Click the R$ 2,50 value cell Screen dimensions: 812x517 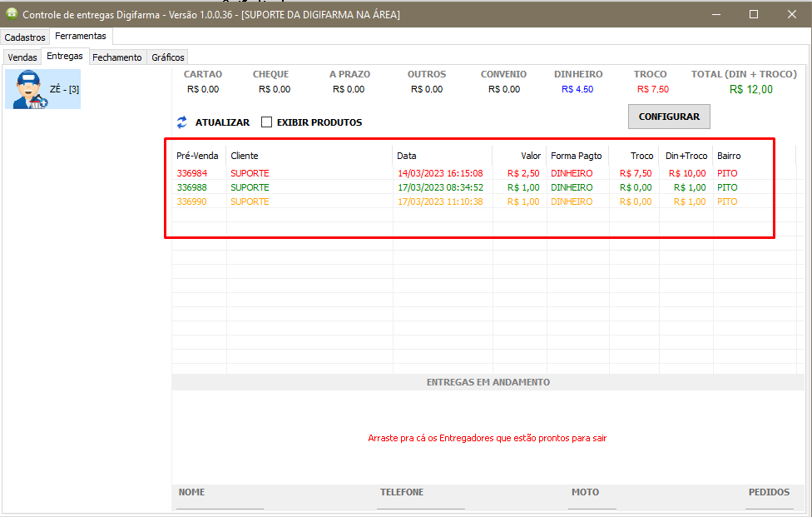pos(523,173)
